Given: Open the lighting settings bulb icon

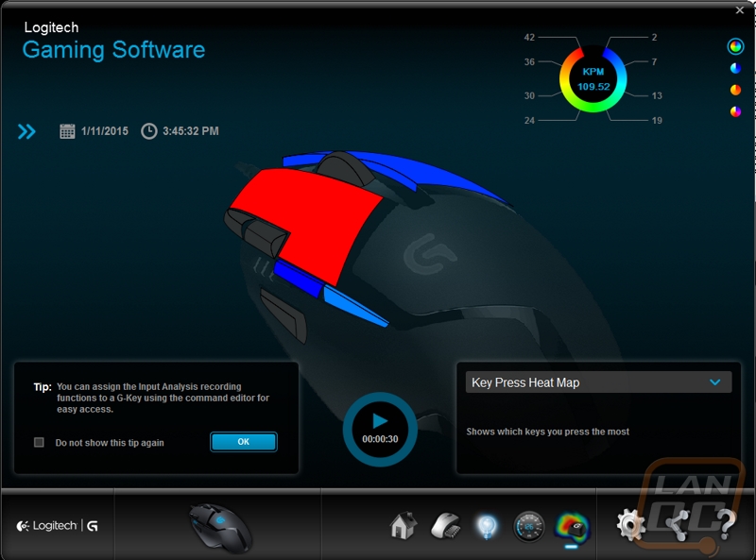Looking at the screenshot, I should pos(487,527).
